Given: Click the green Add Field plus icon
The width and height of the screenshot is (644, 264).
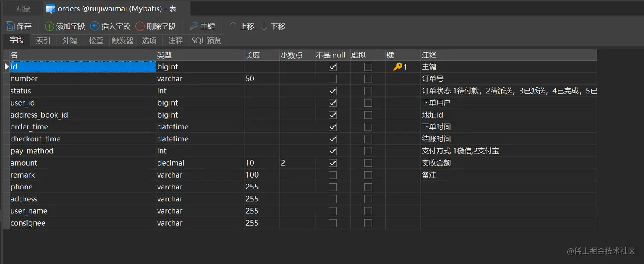Looking at the screenshot, I should (x=49, y=26).
